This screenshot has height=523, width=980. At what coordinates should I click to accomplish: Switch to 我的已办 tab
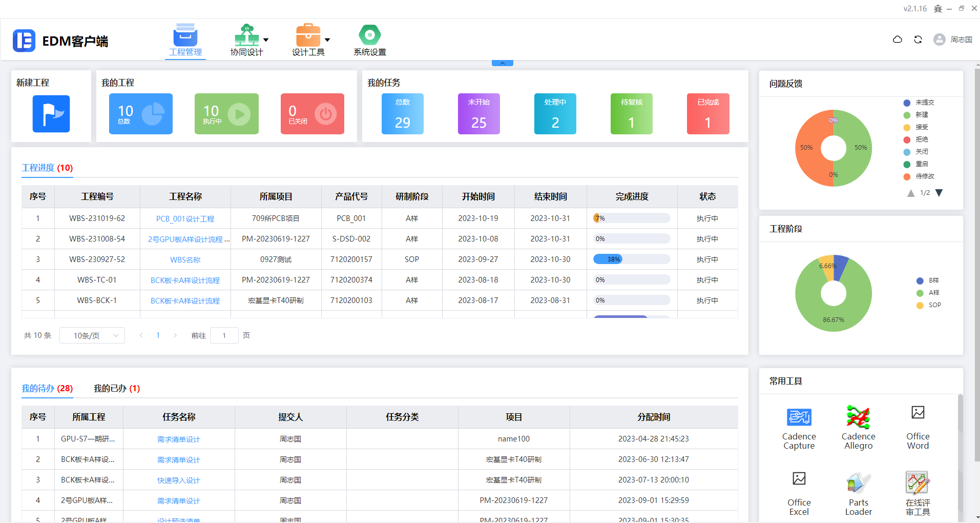click(116, 388)
